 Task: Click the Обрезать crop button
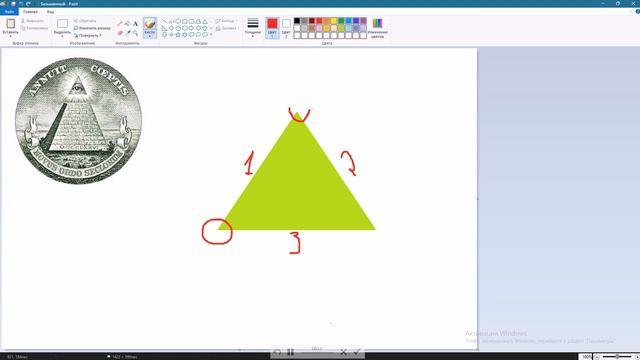pos(85,21)
